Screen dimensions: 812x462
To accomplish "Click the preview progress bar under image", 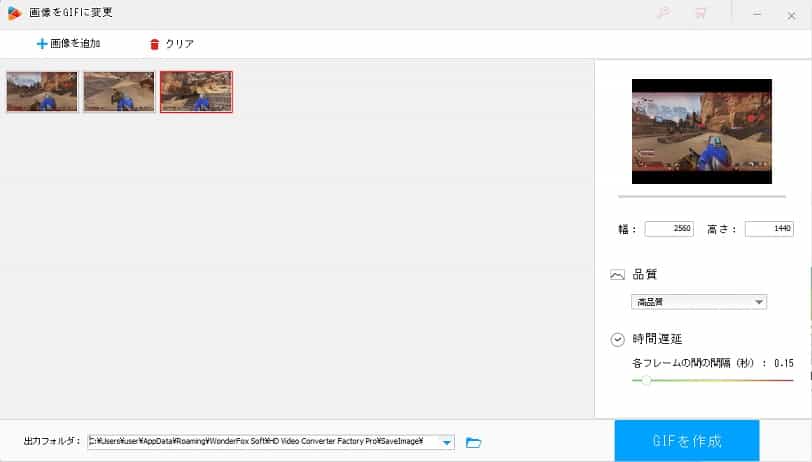I will tap(702, 196).
